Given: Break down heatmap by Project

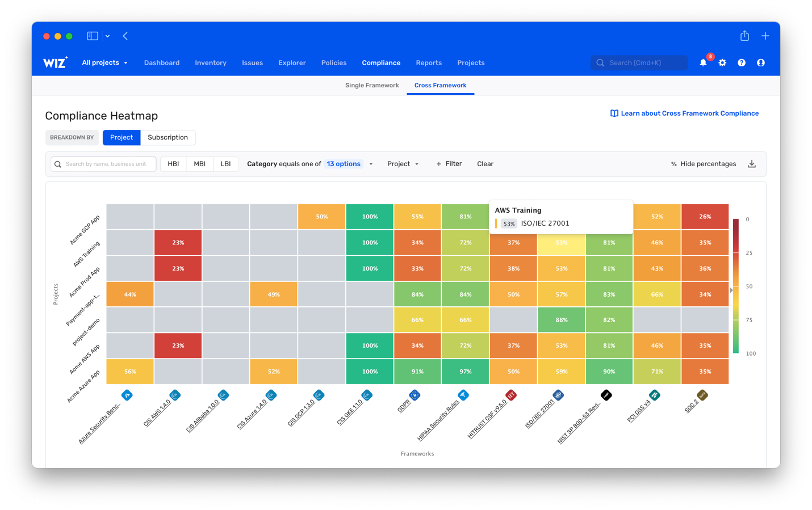Looking at the screenshot, I should (122, 137).
